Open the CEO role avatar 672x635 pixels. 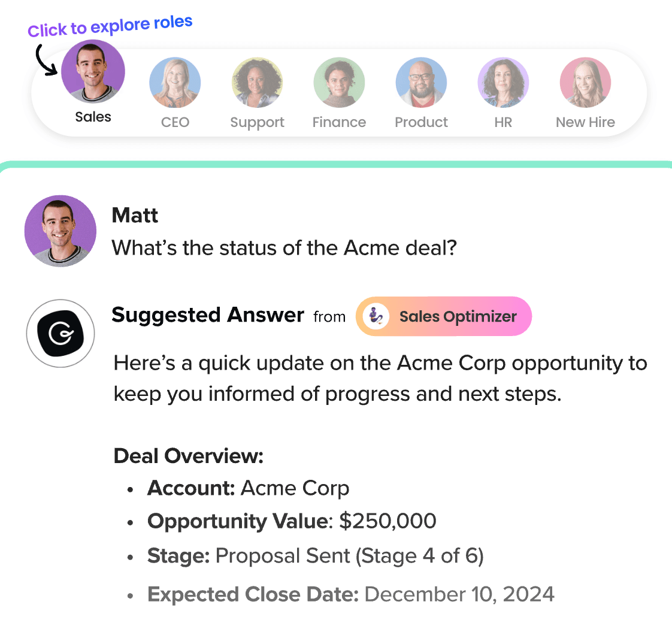coord(175,82)
